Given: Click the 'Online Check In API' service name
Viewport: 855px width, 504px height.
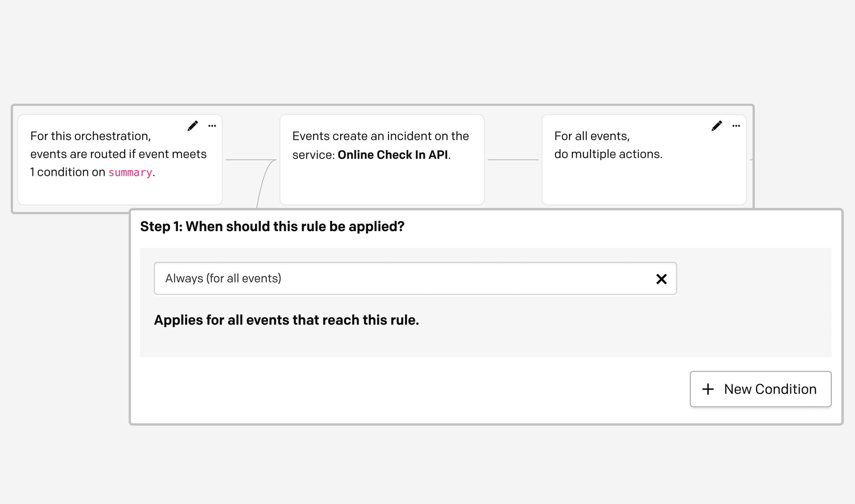Looking at the screenshot, I should pyautogui.click(x=392, y=155).
